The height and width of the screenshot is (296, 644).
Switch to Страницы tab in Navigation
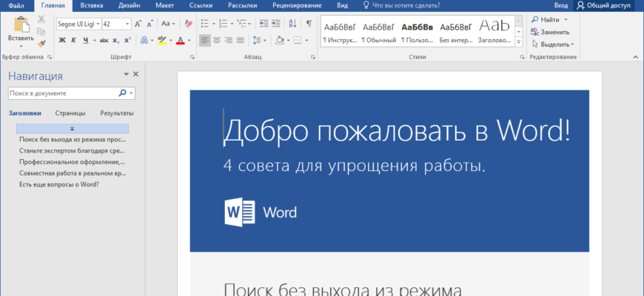(70, 113)
